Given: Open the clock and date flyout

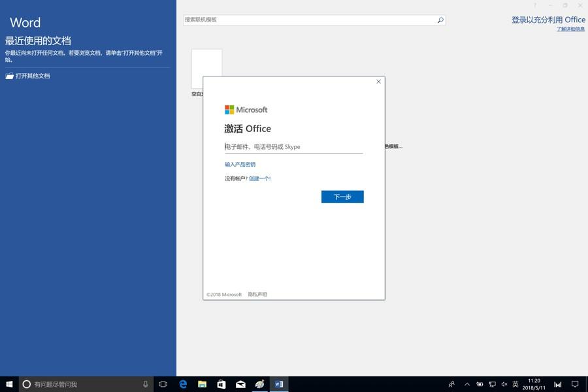Looking at the screenshot, I should point(534,384).
